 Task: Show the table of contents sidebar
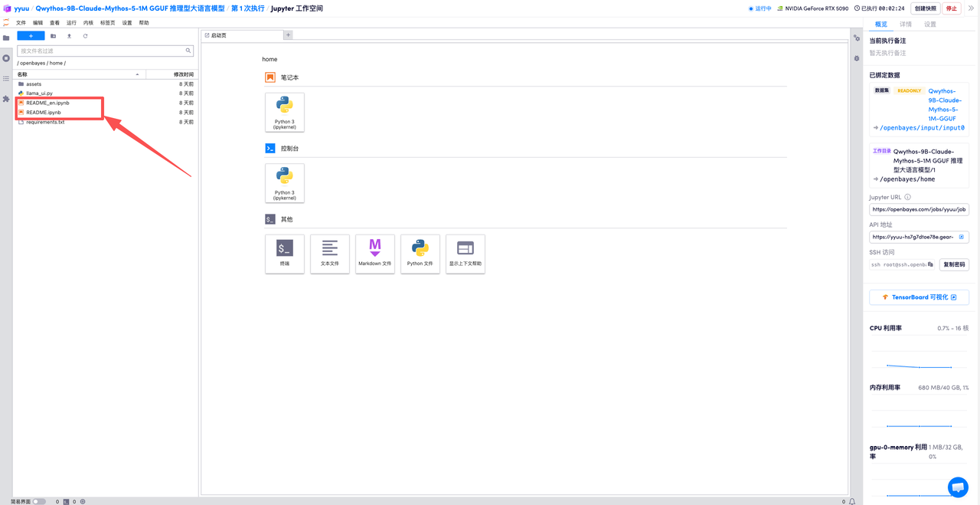tap(6, 78)
